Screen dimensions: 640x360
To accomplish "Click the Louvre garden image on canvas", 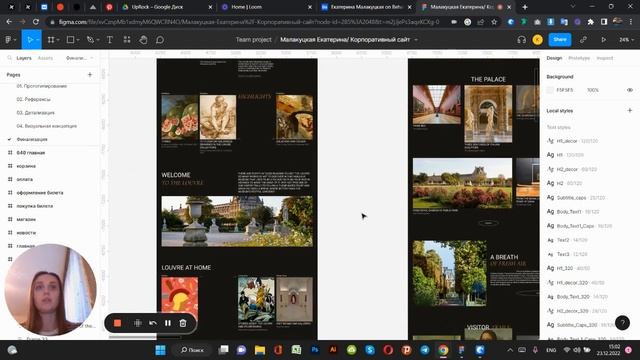I will point(237,221).
